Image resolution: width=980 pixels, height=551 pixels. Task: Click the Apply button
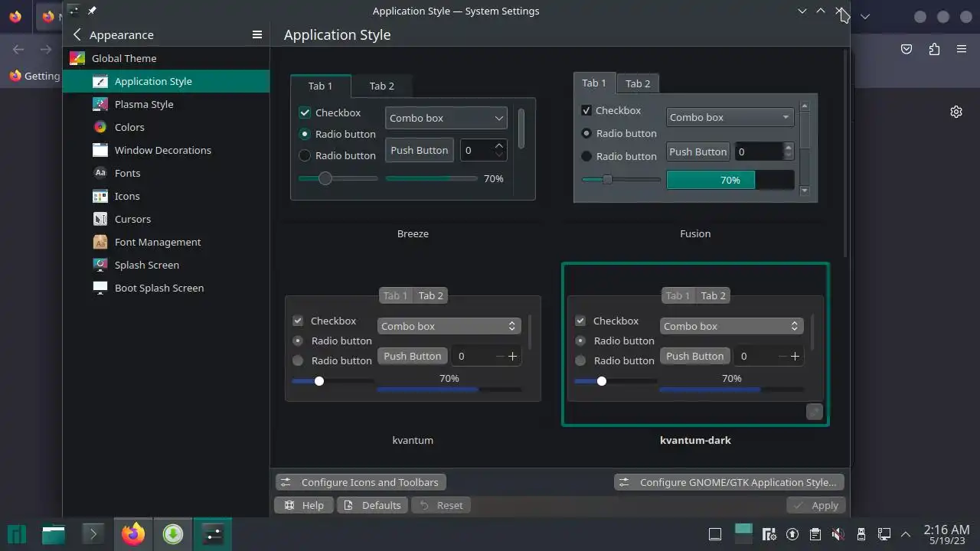[816, 505]
